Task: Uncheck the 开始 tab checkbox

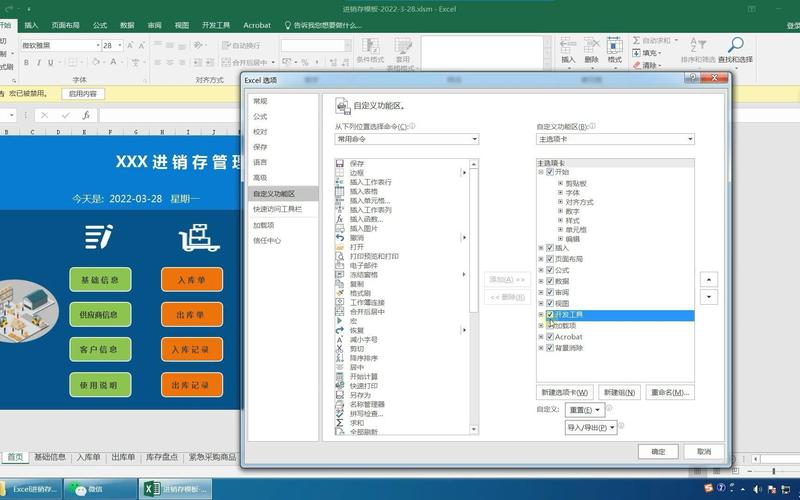Action: coord(549,172)
